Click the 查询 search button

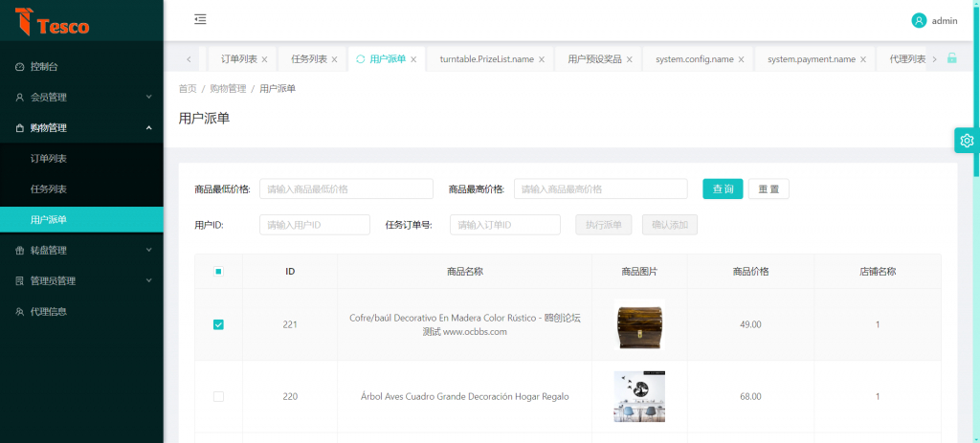(x=723, y=189)
